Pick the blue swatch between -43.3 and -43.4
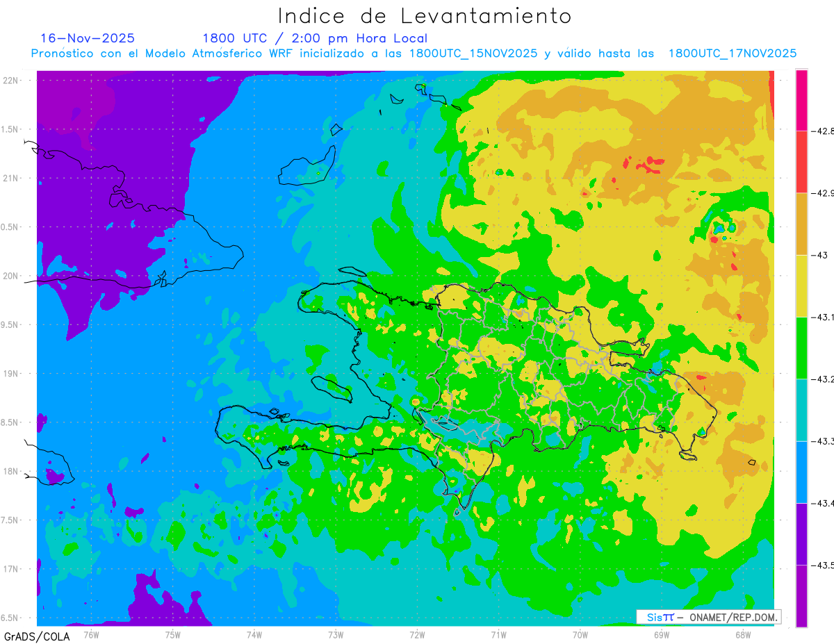This screenshot has height=644, width=834. click(x=801, y=472)
